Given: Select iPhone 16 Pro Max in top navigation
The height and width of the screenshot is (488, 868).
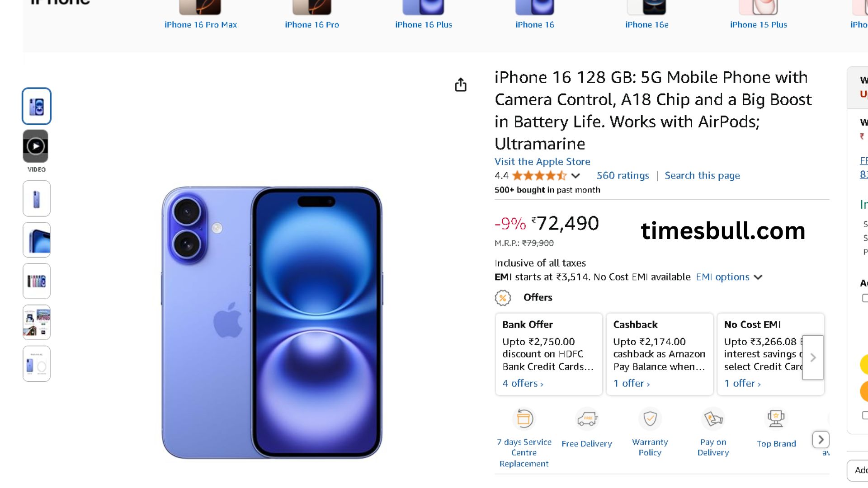Looking at the screenshot, I should (201, 24).
